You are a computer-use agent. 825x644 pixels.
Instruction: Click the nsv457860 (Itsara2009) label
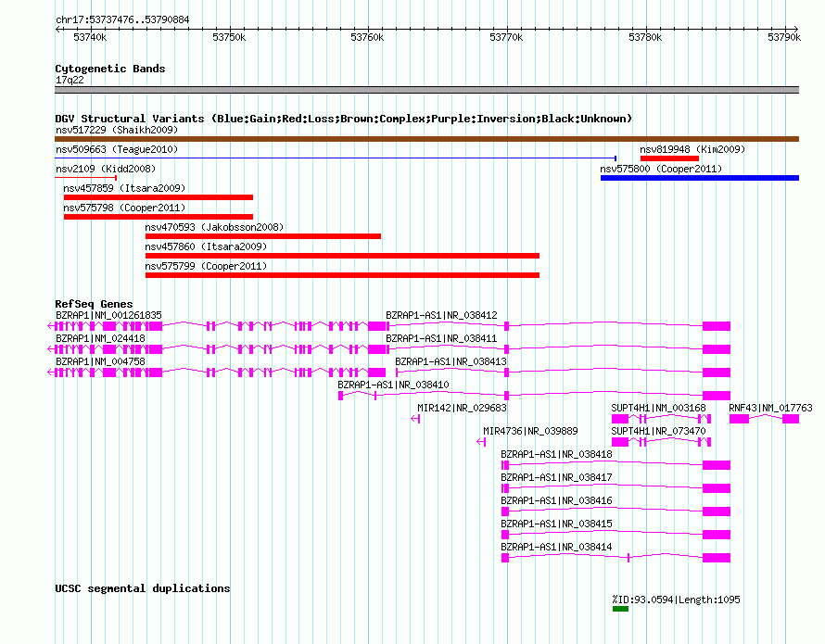point(206,246)
